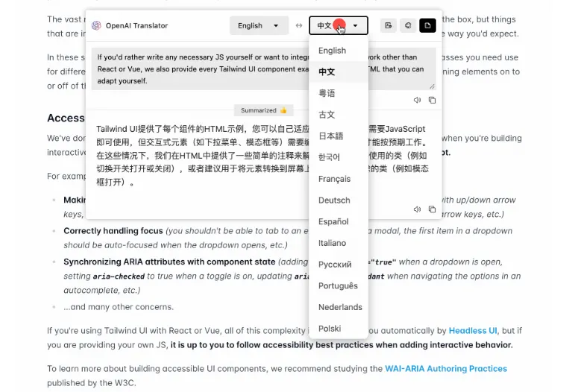This screenshot has width=572, height=392.
Task: Choose Français from the language list
Action: 338,179
